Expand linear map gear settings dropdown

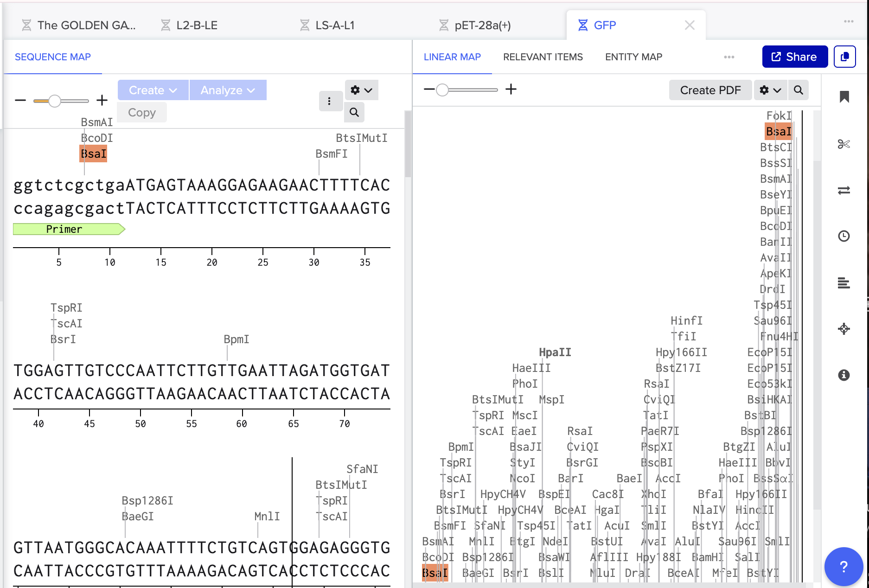(x=770, y=90)
